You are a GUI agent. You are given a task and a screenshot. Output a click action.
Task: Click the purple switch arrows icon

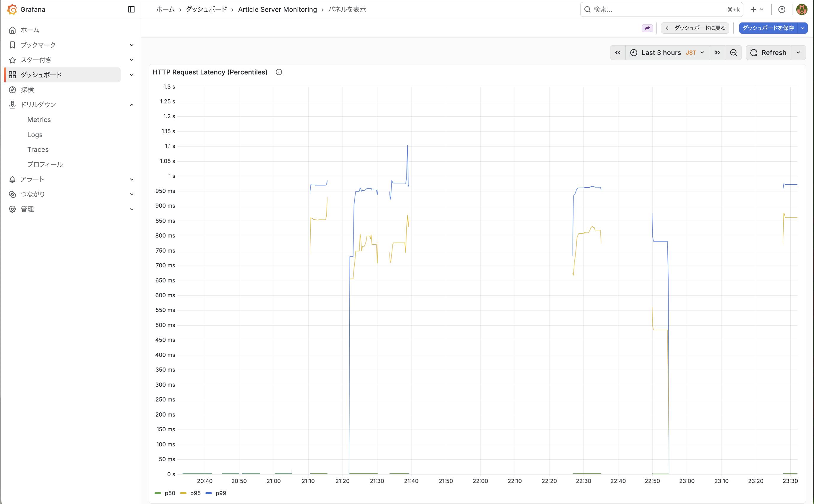pos(647,28)
